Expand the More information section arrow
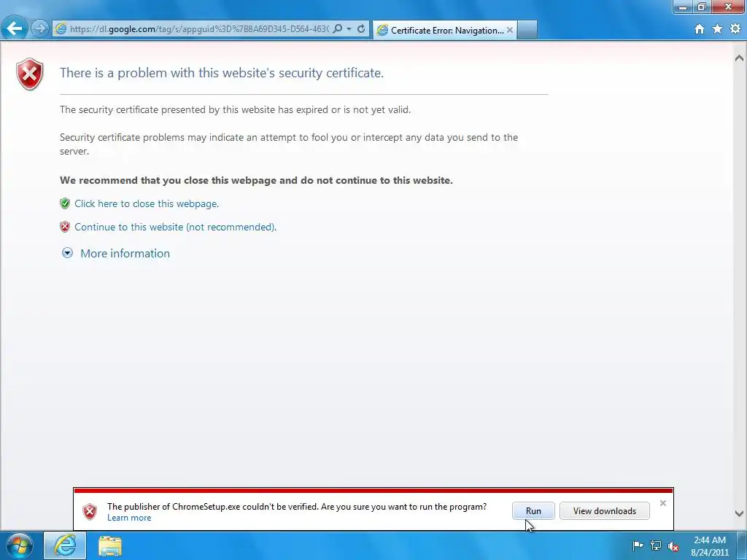The width and height of the screenshot is (747, 560). (68, 253)
